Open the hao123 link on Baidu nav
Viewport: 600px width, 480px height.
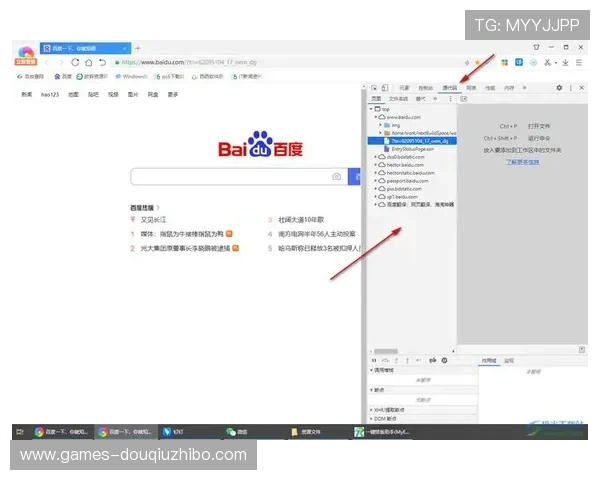pyautogui.click(x=50, y=95)
